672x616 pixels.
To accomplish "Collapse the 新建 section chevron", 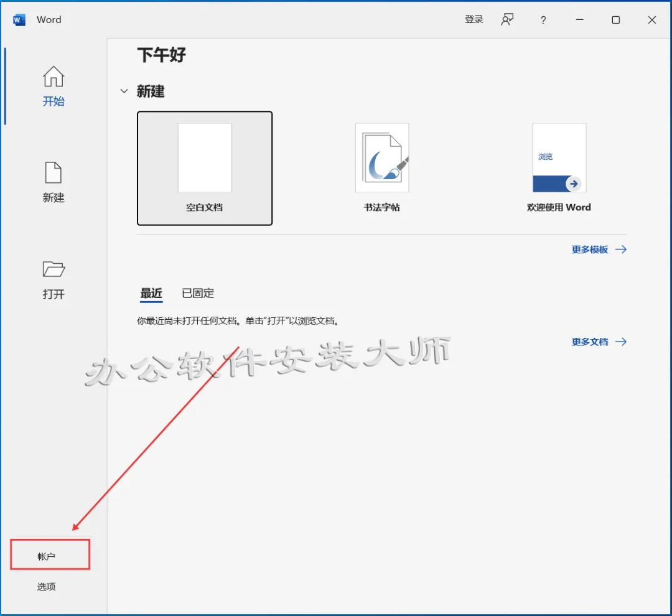I will pyautogui.click(x=124, y=91).
